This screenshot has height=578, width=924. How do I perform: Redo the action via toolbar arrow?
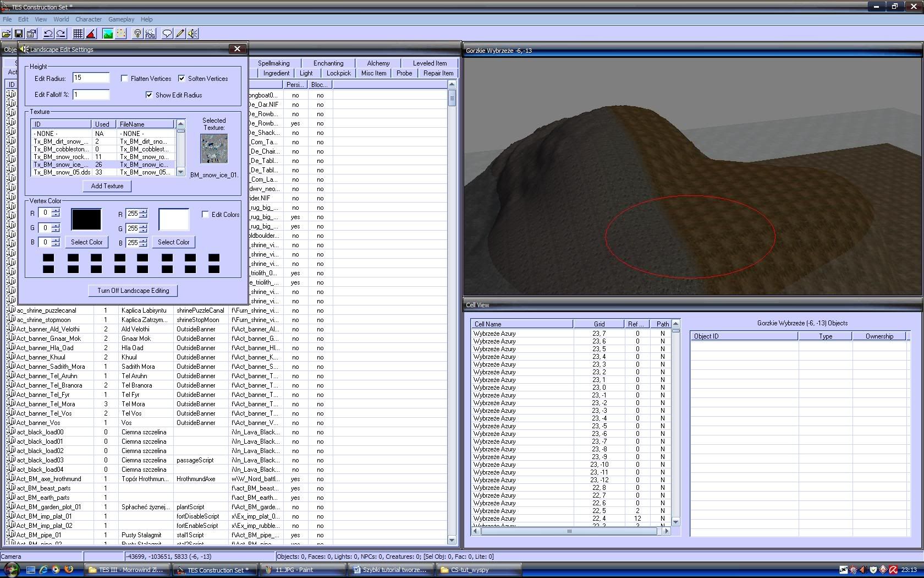coord(61,34)
